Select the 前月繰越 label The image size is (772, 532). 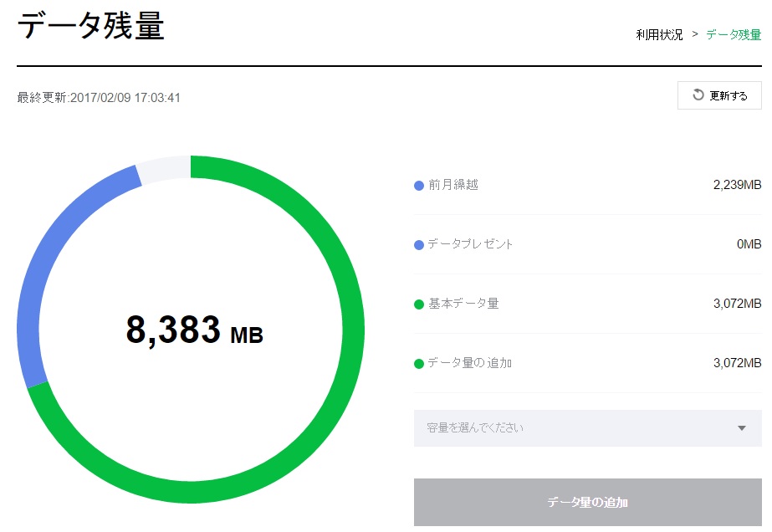[x=453, y=185]
